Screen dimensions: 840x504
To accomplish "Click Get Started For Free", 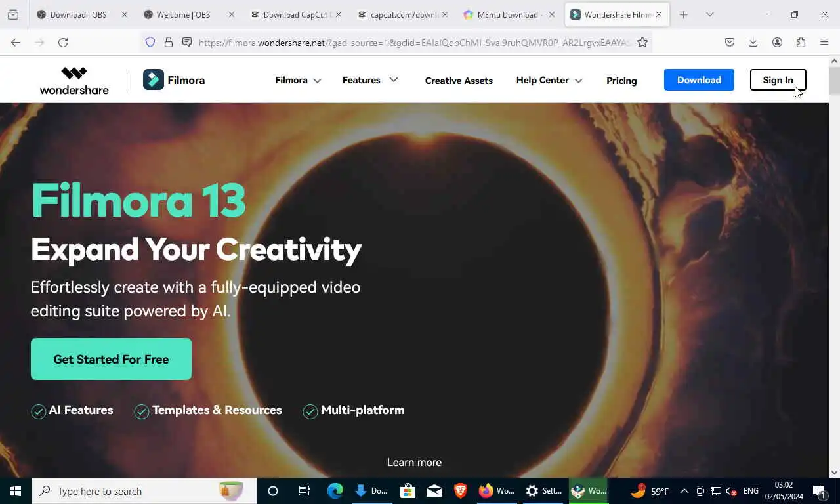I will coord(111,359).
